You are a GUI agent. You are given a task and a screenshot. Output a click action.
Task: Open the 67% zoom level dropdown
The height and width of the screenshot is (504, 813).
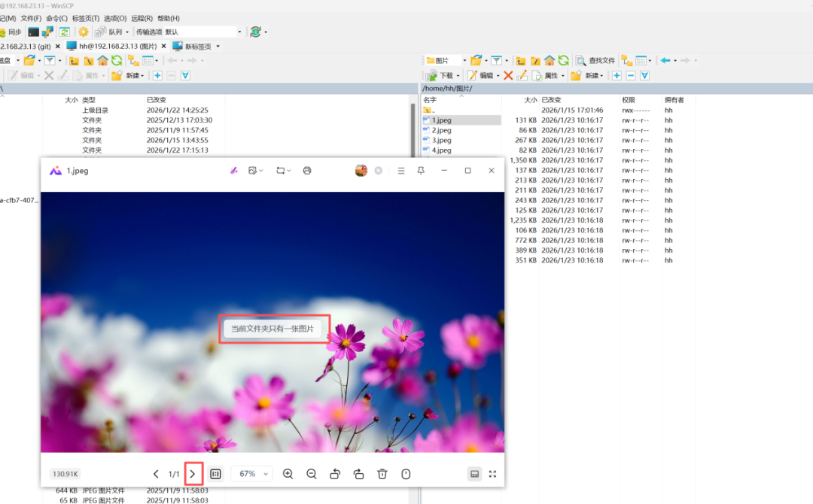tap(253, 474)
